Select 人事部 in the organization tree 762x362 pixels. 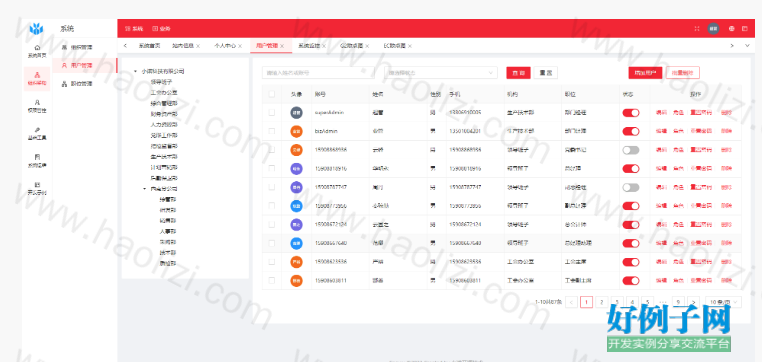pyautogui.click(x=168, y=231)
